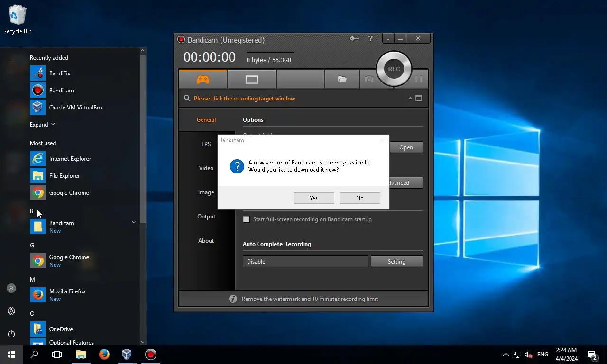Click the Windows Start button

(x=11, y=355)
